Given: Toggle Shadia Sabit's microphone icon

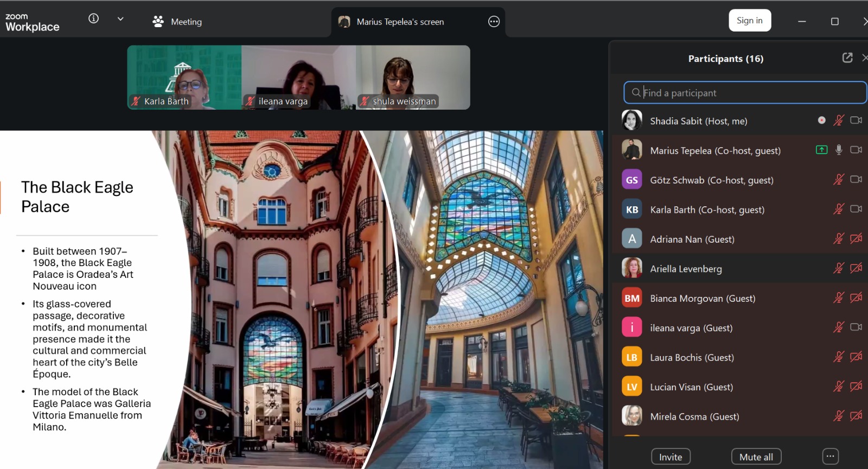Looking at the screenshot, I should click(839, 121).
